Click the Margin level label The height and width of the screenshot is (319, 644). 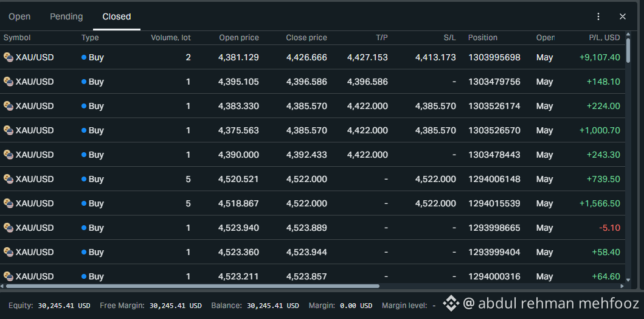coord(403,306)
